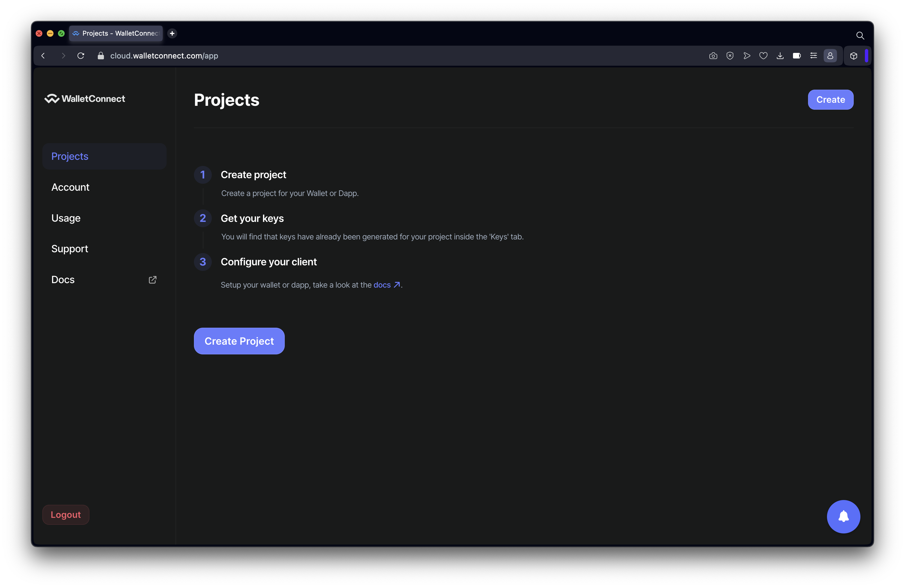Select the Projects sidebar item
This screenshot has width=905, height=588.
104,156
